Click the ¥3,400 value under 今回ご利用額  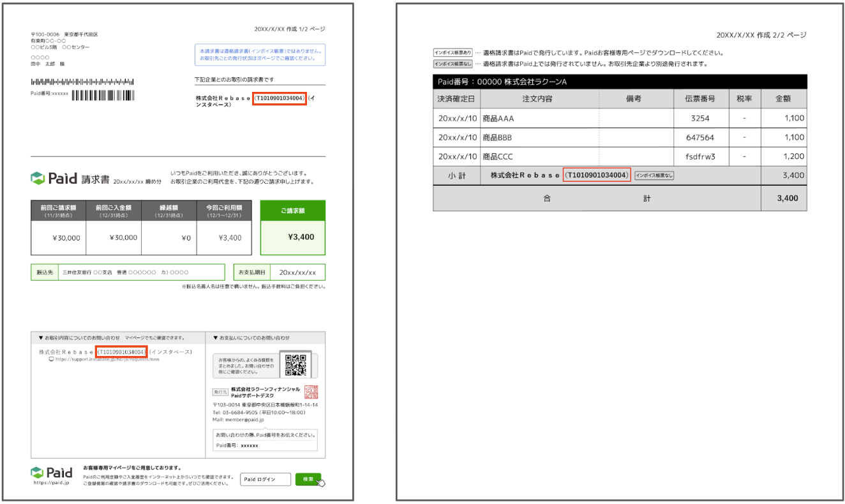point(230,238)
